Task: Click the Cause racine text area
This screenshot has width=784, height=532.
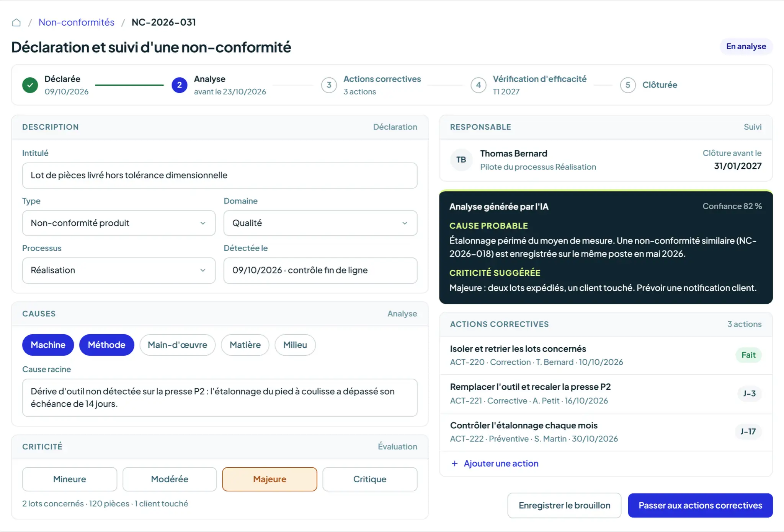Action: (x=220, y=398)
